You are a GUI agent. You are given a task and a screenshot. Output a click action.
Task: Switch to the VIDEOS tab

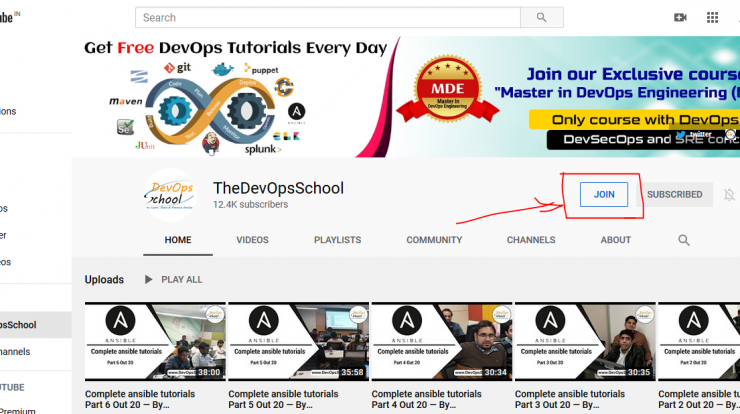(252, 240)
